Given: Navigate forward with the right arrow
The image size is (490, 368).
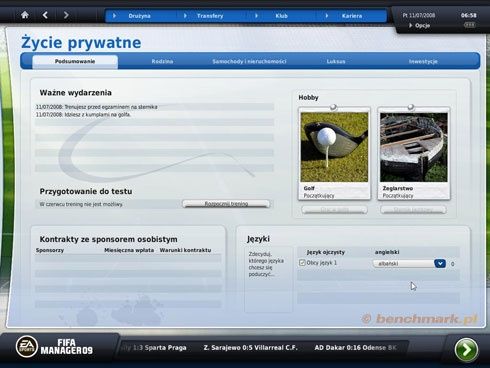Looking at the screenshot, I should (66, 15).
